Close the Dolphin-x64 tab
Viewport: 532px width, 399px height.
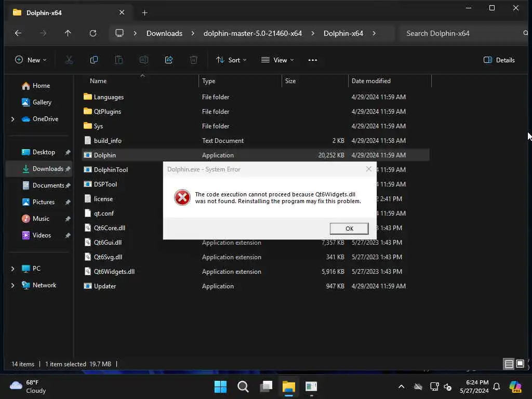[122, 12]
